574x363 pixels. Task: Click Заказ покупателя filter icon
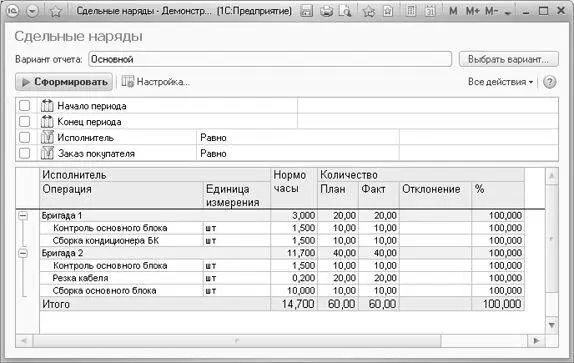[x=47, y=153]
